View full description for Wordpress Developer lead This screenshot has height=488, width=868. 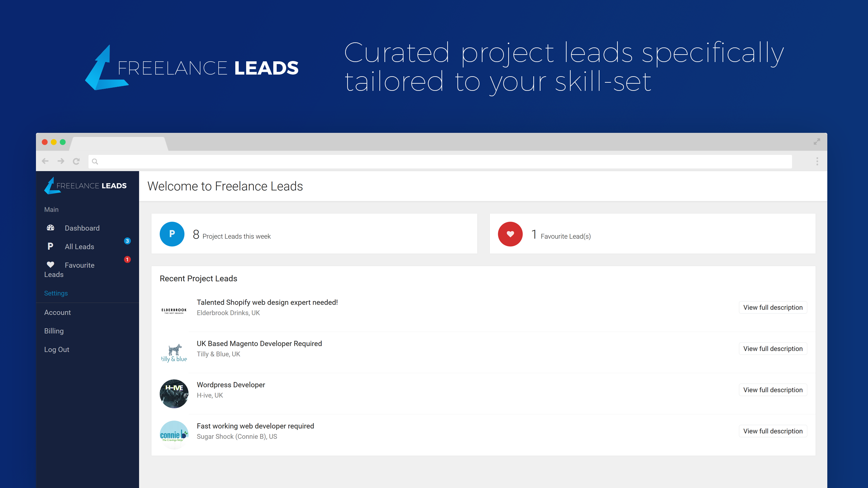[773, 390]
